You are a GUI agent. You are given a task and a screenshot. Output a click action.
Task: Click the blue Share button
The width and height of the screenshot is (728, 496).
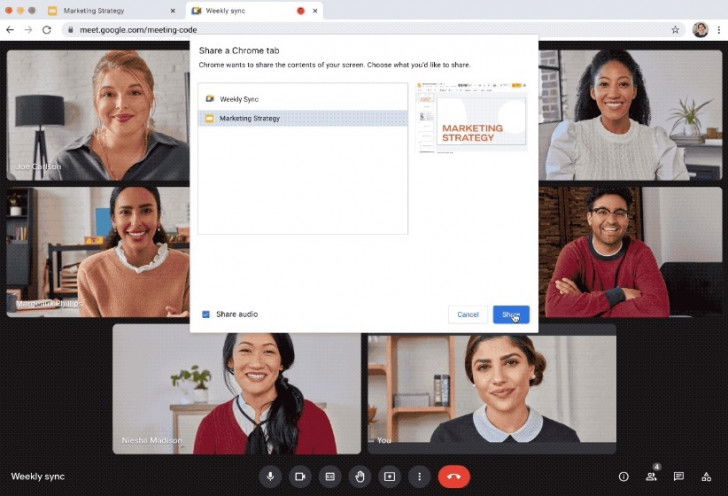pyautogui.click(x=511, y=314)
